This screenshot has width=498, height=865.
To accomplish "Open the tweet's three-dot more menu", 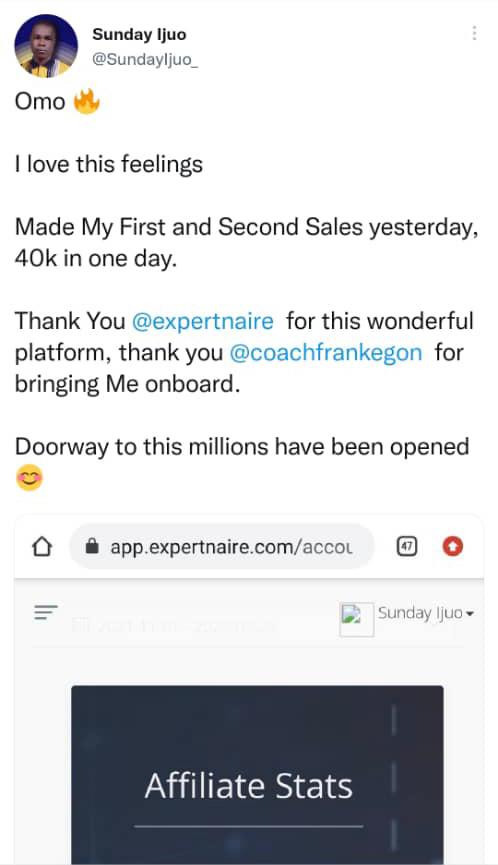I will (x=474, y=34).
